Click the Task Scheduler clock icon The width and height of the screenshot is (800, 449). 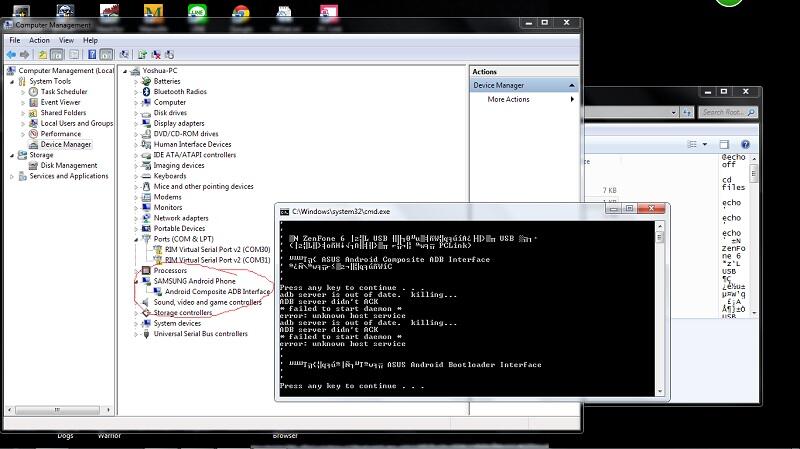(33, 92)
